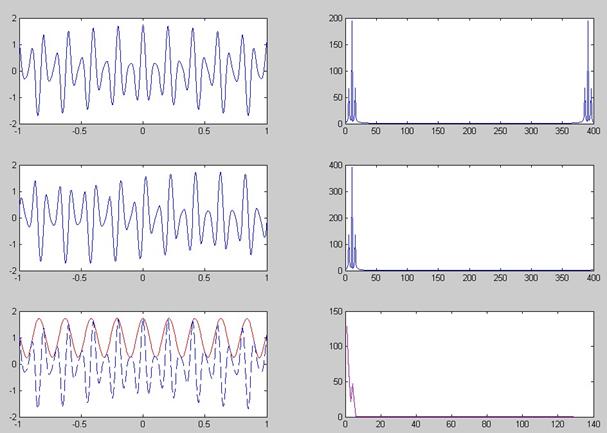Click the "150" y-axis label of bottom-right plot
Viewport: 607px width, 433px height.
click(336, 311)
